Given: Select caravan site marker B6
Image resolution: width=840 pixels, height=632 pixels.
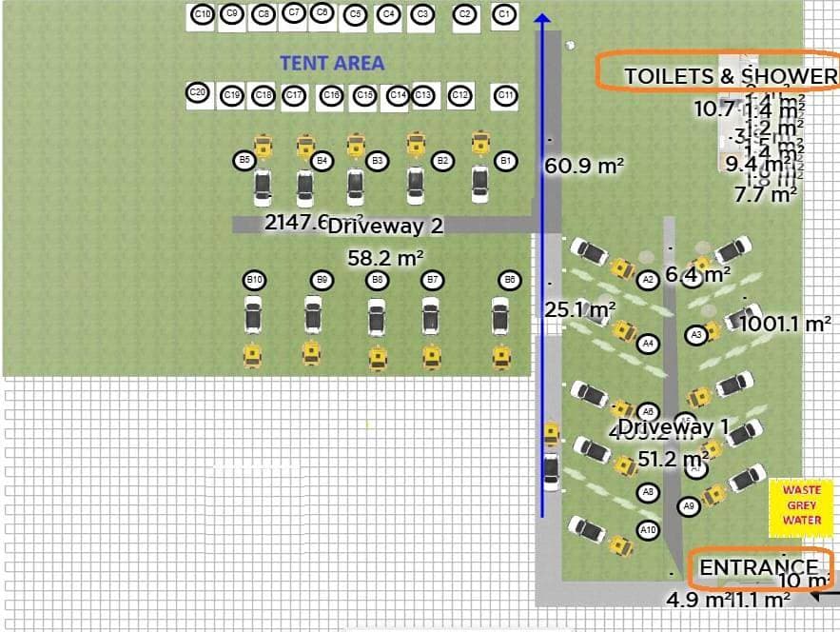Looking at the screenshot, I should point(510,280).
